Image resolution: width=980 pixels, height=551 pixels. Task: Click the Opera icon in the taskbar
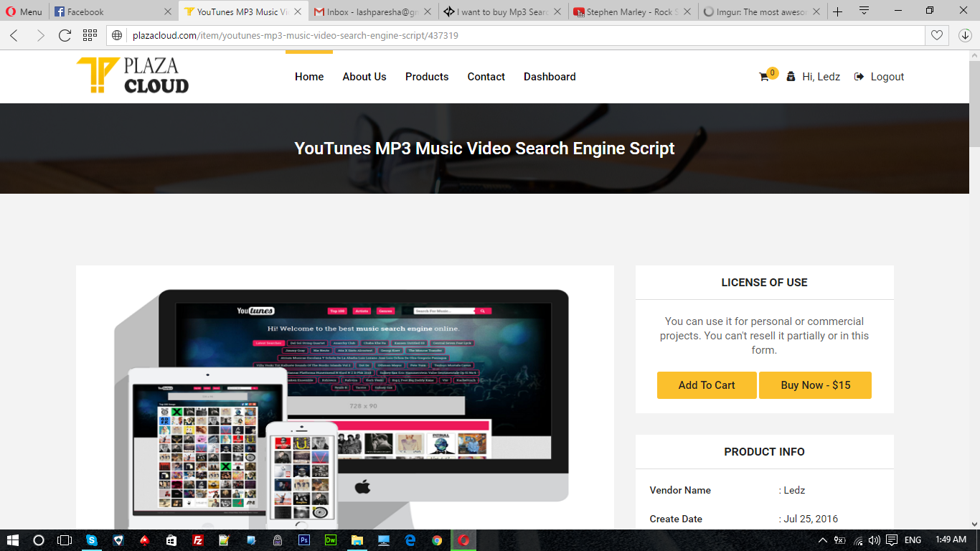463,540
